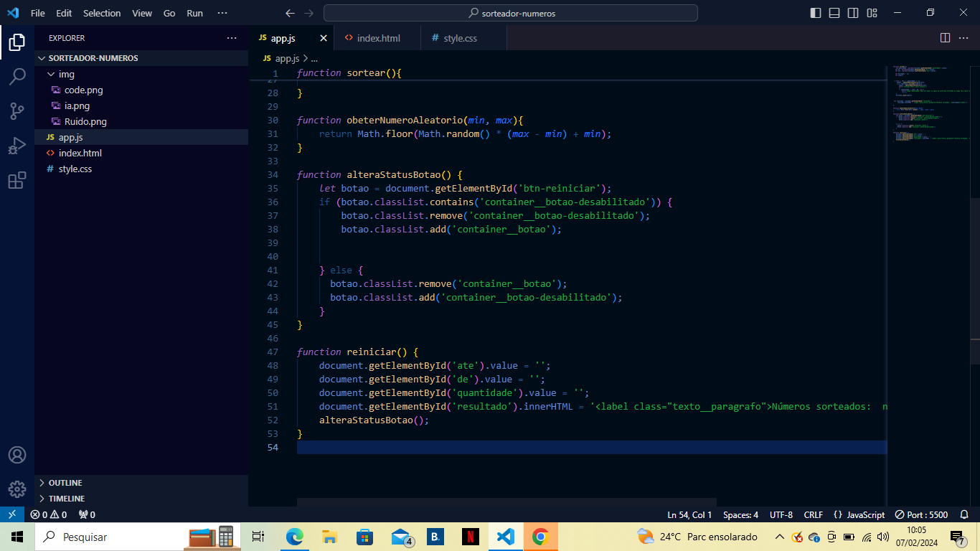Image resolution: width=980 pixels, height=551 pixels.
Task: Expand the OUTLINE section
Action: pyautogui.click(x=141, y=483)
